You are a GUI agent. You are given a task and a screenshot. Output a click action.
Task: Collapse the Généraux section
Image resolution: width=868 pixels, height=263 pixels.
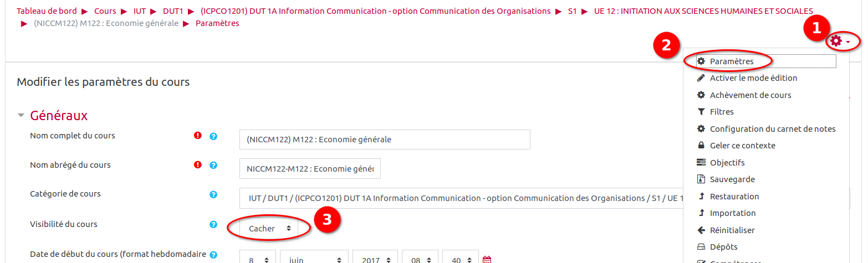pos(22,116)
